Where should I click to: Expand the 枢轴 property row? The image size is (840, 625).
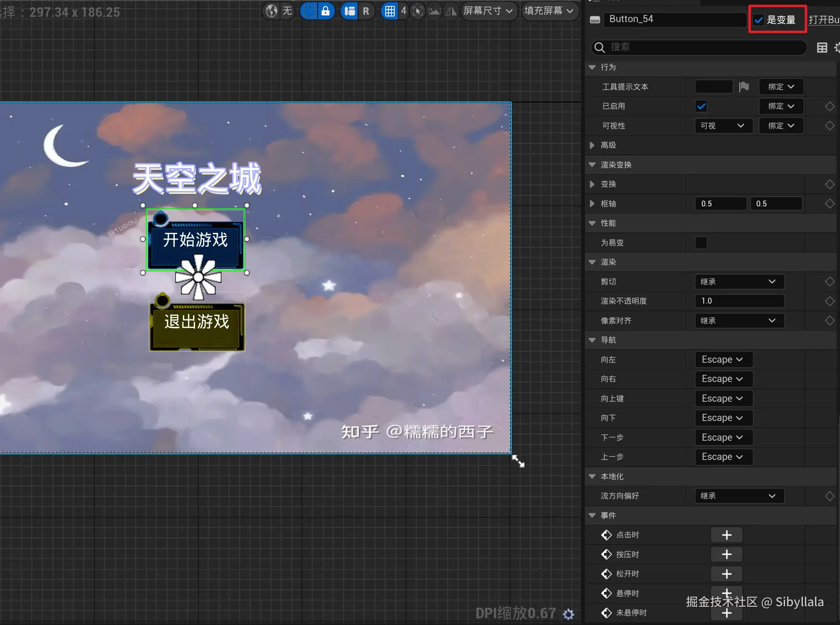click(592, 204)
